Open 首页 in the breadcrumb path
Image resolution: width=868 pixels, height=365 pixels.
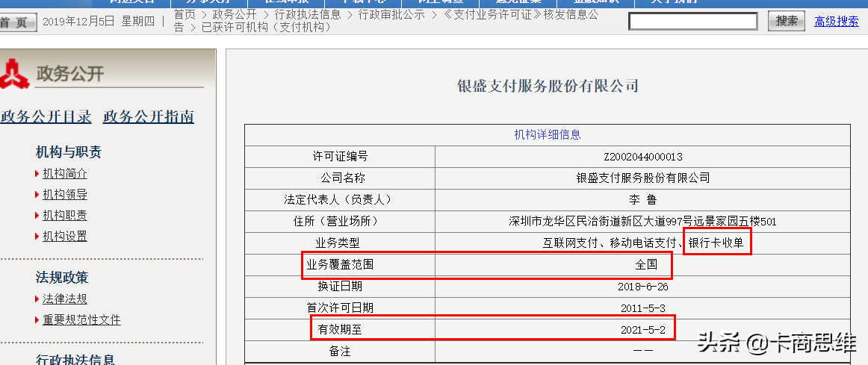(x=185, y=15)
